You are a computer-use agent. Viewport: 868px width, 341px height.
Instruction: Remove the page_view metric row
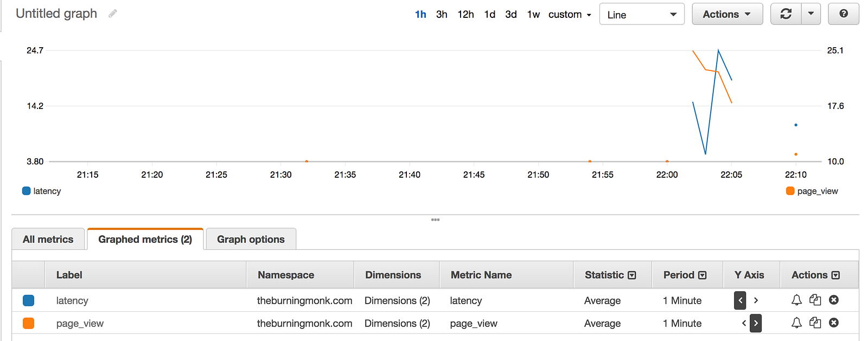[x=834, y=323]
